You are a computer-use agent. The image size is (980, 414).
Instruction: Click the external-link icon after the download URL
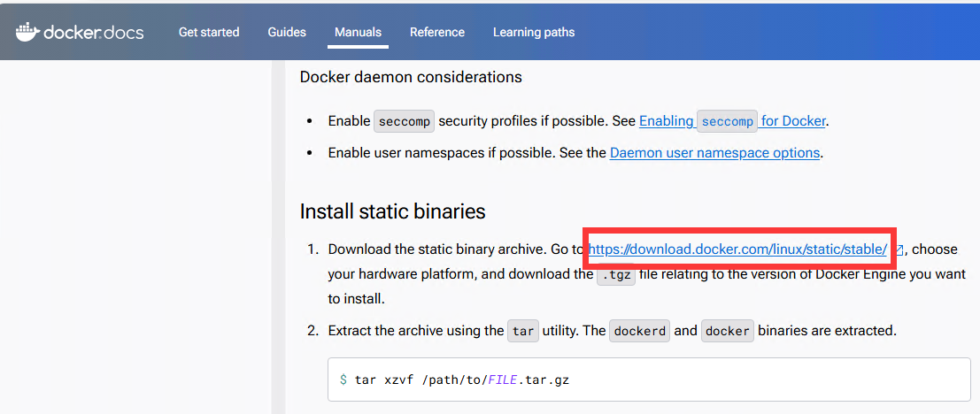[899, 250]
